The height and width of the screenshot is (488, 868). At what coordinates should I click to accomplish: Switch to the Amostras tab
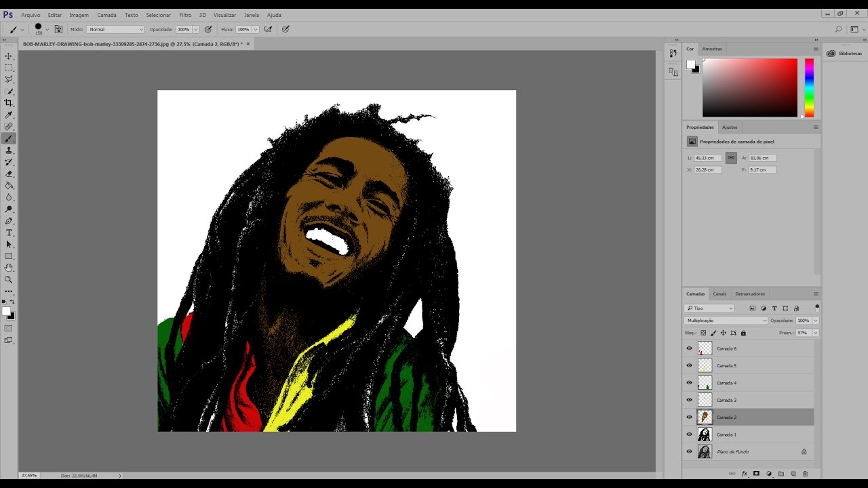pyautogui.click(x=712, y=49)
